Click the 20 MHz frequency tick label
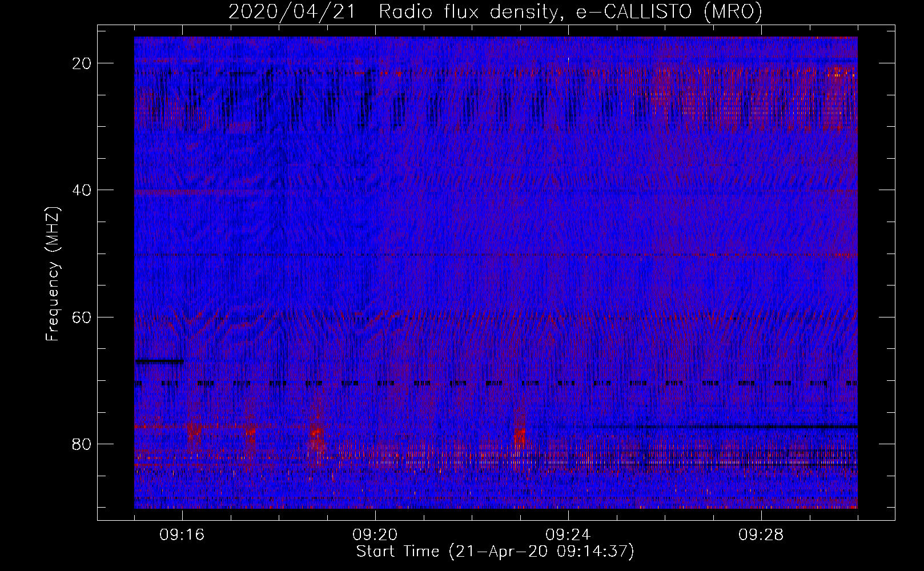 82,63
